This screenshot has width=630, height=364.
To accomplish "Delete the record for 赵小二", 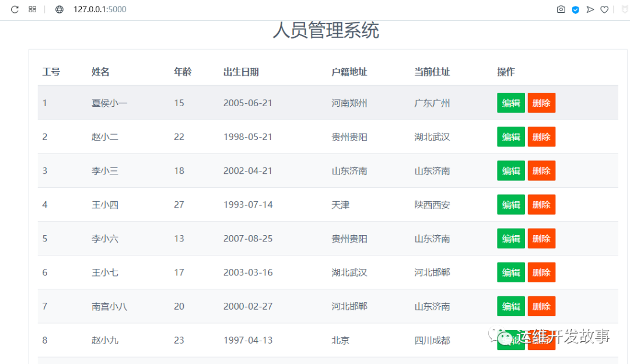I will (541, 136).
